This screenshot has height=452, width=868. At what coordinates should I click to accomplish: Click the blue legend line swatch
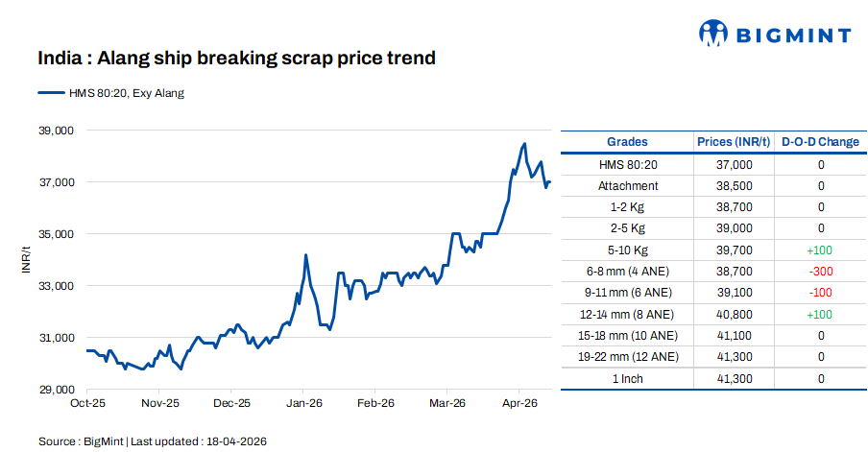pyautogui.click(x=51, y=93)
